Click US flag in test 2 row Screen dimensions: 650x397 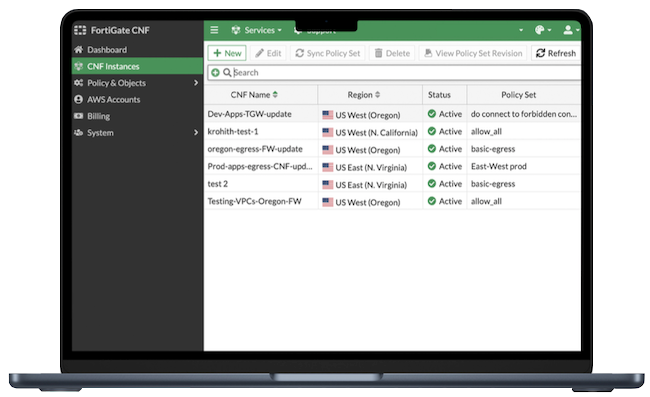click(327, 184)
